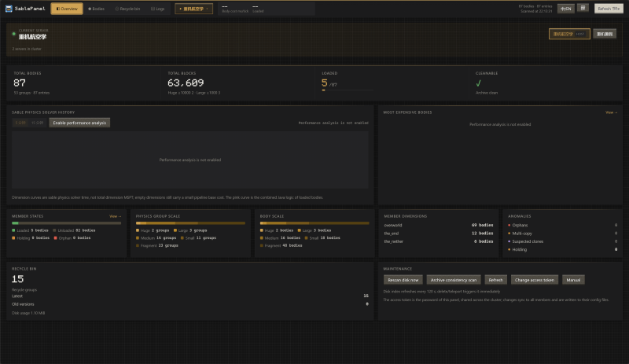
Task: Switch to the Bodies tab
Action: (96, 9)
